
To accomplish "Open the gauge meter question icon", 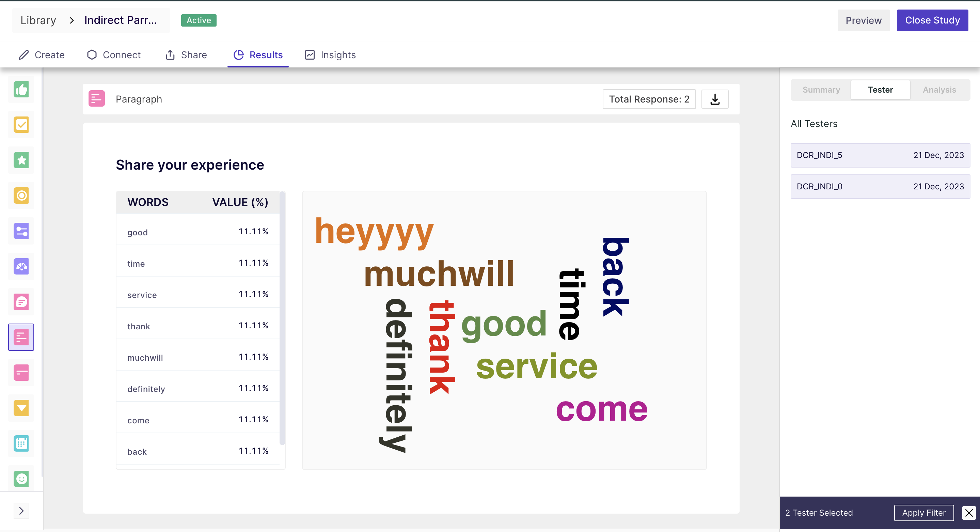I will click(21, 266).
